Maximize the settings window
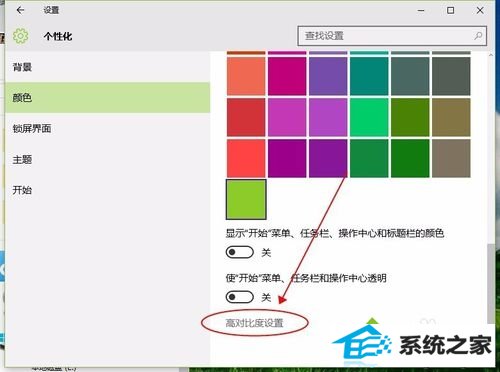 [x=450, y=10]
